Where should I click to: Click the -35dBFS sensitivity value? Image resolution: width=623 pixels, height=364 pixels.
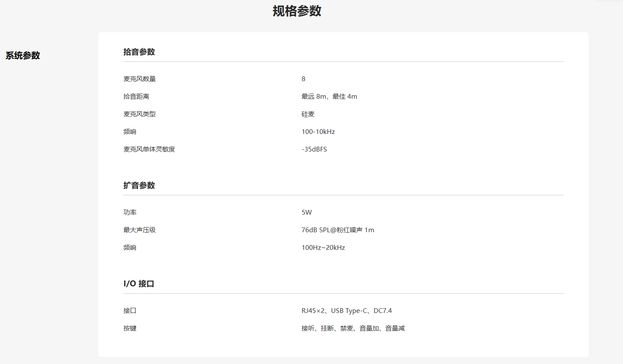tap(314, 149)
